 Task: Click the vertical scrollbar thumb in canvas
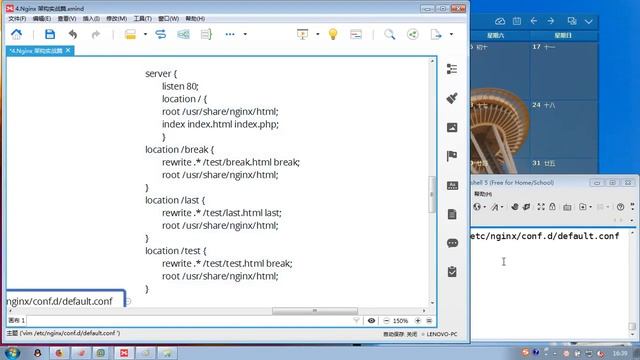(432, 195)
